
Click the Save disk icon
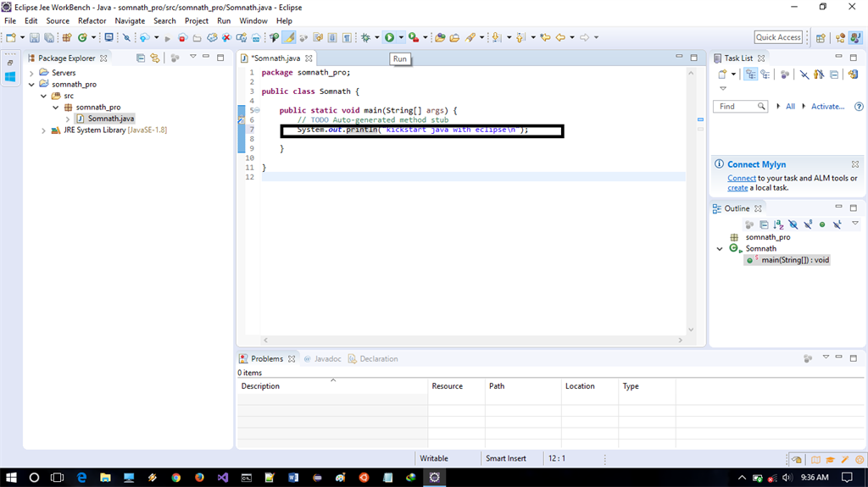point(35,37)
